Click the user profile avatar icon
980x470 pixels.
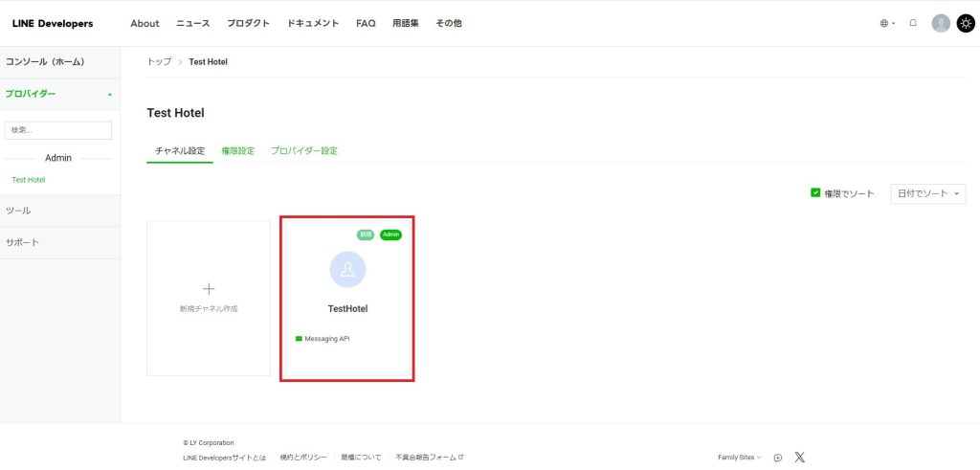point(941,23)
